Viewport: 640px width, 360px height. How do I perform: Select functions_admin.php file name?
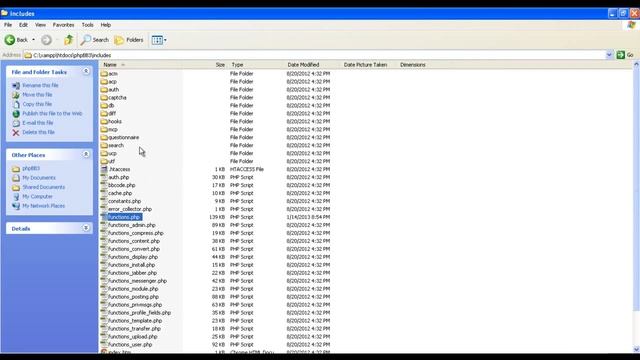132,225
